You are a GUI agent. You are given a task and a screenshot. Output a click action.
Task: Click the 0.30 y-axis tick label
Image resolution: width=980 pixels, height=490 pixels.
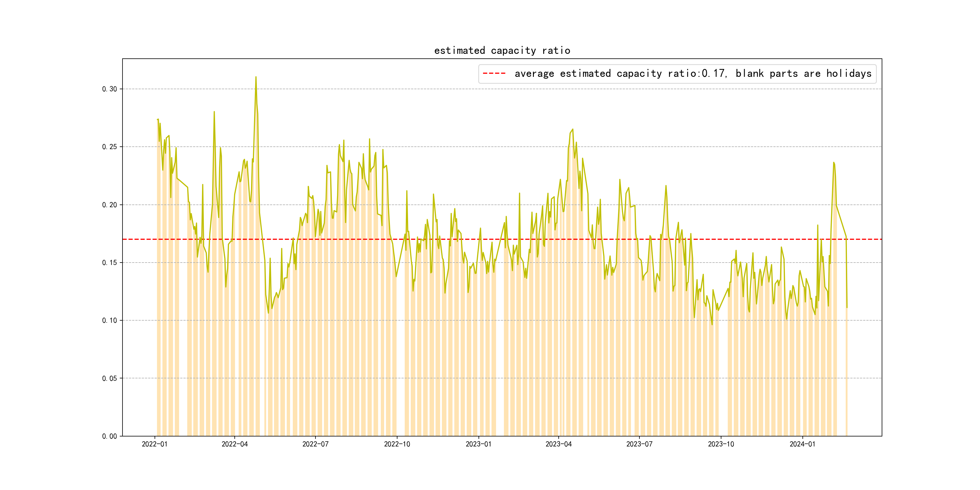(x=109, y=89)
